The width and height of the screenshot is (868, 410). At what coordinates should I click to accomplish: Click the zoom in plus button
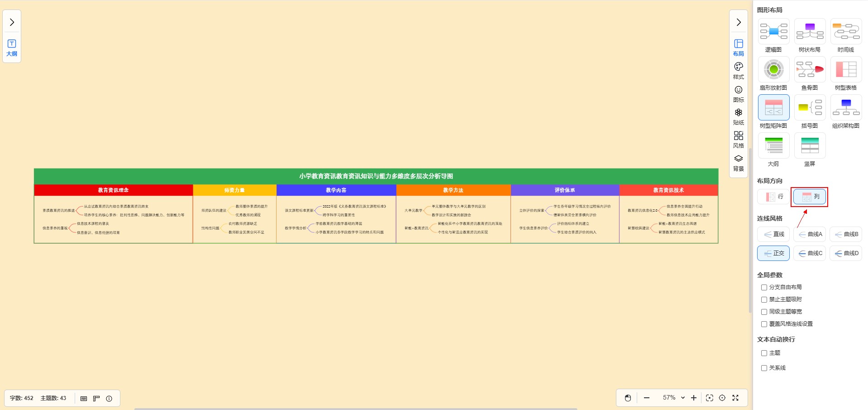pyautogui.click(x=693, y=398)
